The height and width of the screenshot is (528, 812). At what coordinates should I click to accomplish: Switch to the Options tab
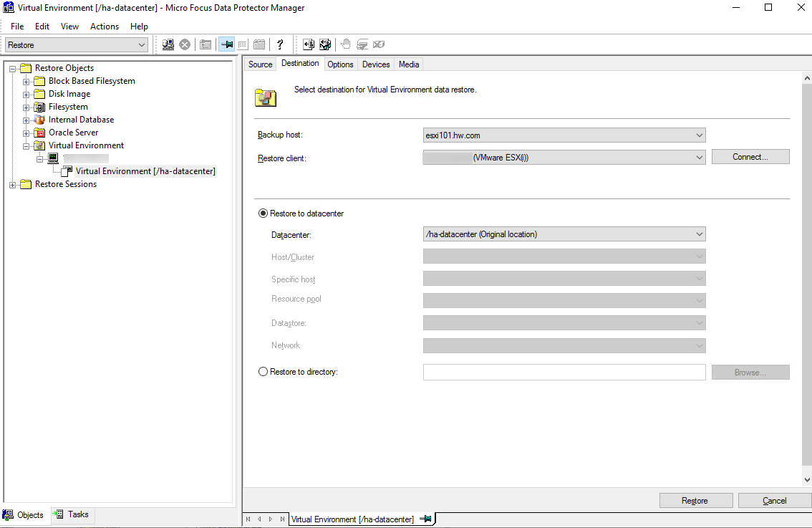(340, 64)
